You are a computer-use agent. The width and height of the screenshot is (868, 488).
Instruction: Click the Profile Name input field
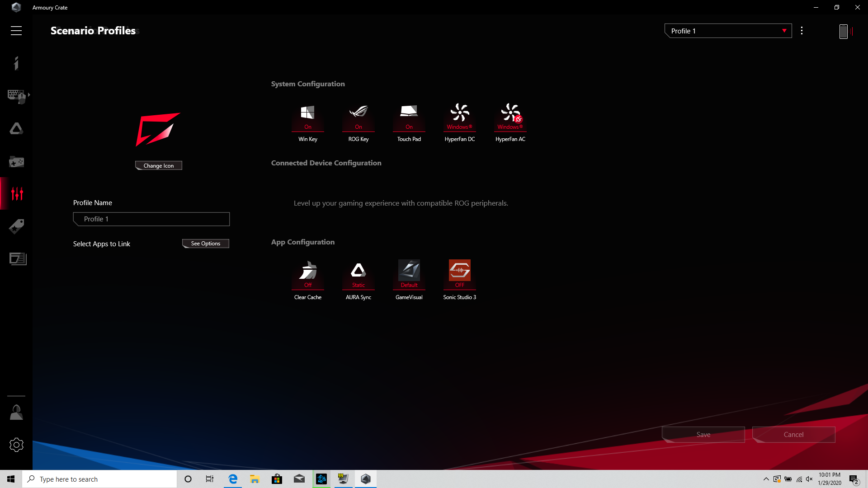[x=151, y=219]
